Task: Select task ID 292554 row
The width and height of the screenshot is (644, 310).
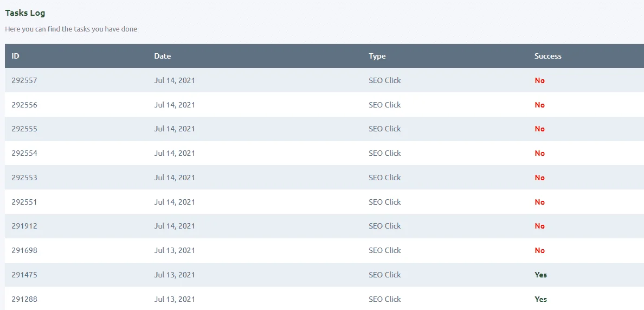Action: 325,153
